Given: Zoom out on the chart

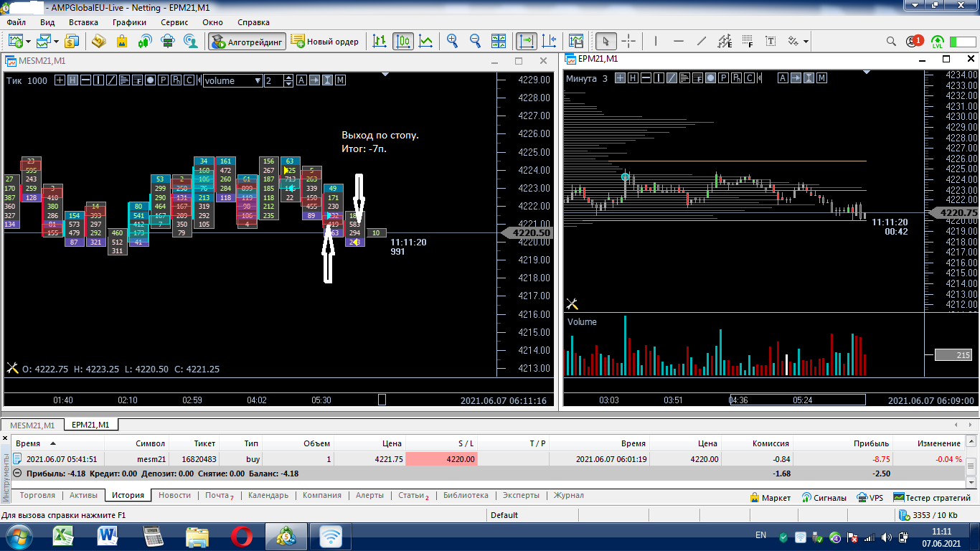Looking at the screenshot, I should coord(475,41).
